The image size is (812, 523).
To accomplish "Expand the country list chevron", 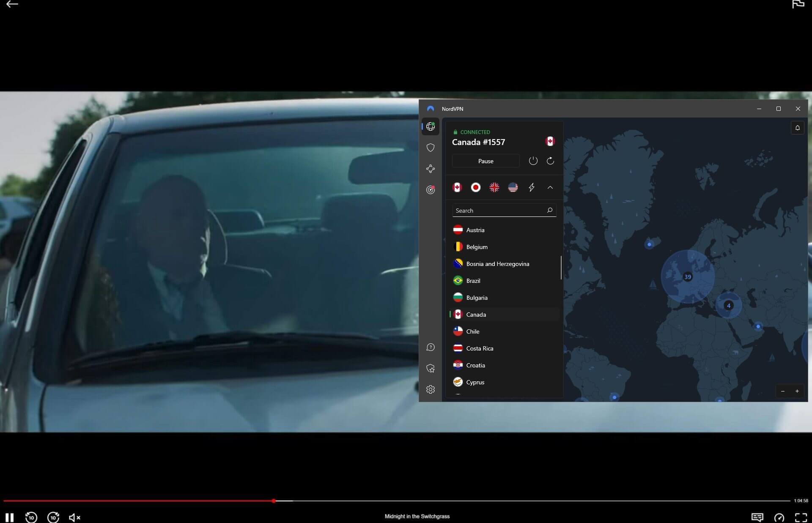I will click(x=550, y=188).
